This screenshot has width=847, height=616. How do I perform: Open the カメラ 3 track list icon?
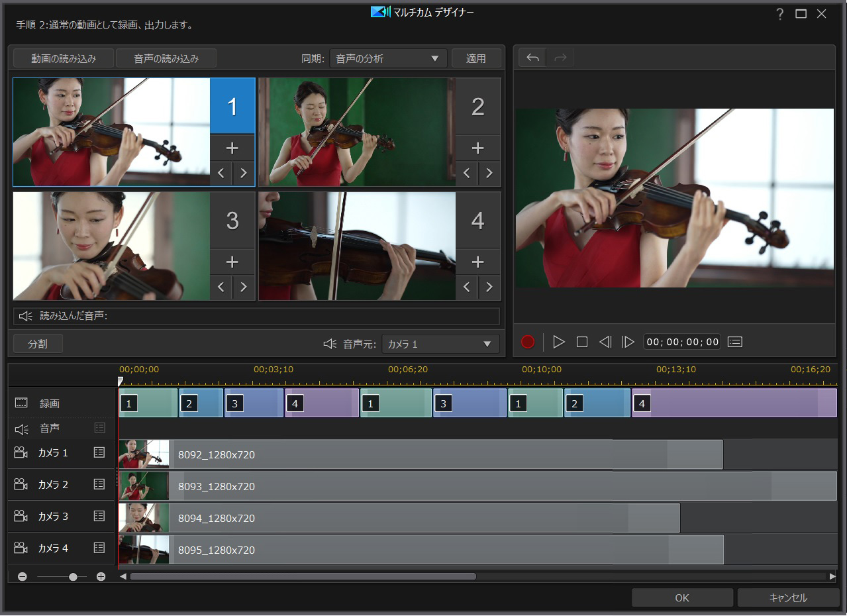(x=99, y=516)
